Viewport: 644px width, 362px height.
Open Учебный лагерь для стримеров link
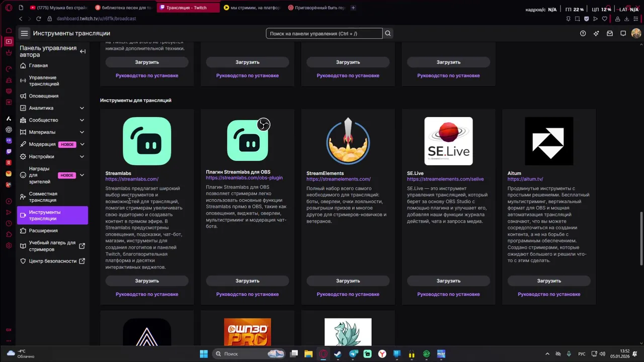tap(52, 246)
